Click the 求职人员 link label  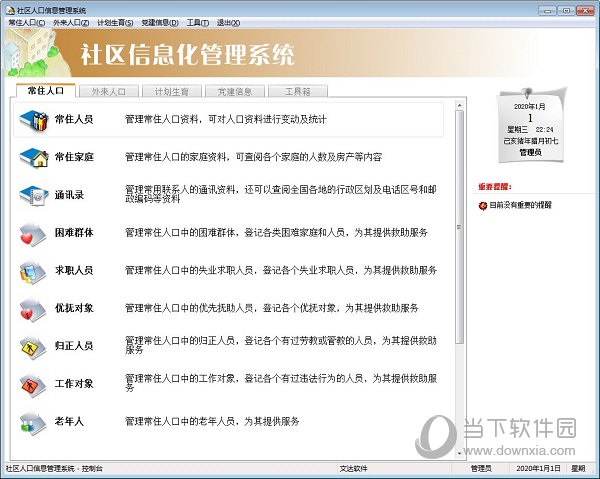coord(74,270)
